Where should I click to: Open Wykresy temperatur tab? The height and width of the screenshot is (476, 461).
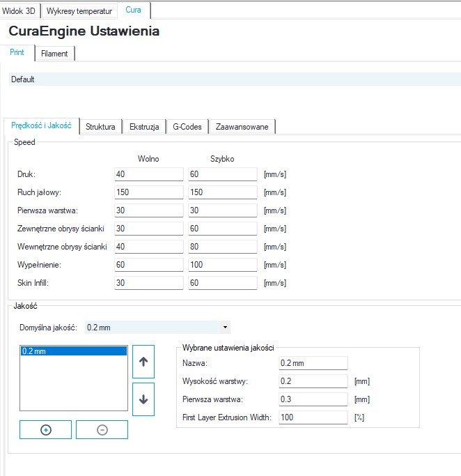(x=79, y=11)
